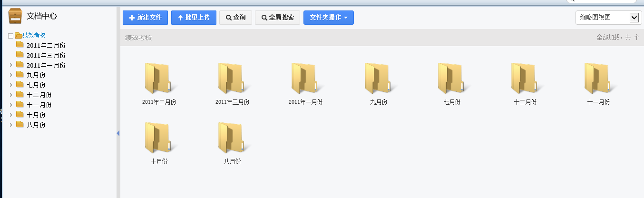
Task: Open the 九月份 folder icon in grid
Action: (x=379, y=79)
